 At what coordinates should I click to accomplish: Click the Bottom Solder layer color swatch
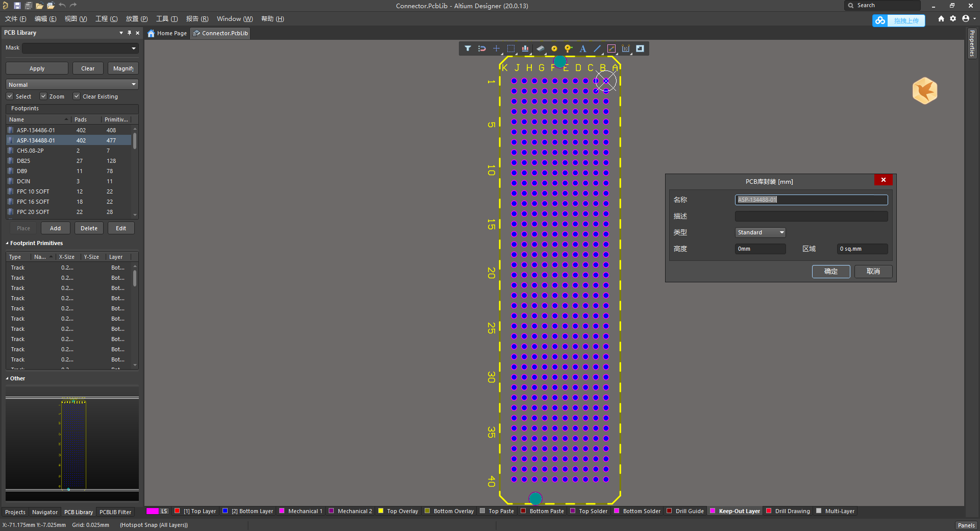[x=617, y=511]
